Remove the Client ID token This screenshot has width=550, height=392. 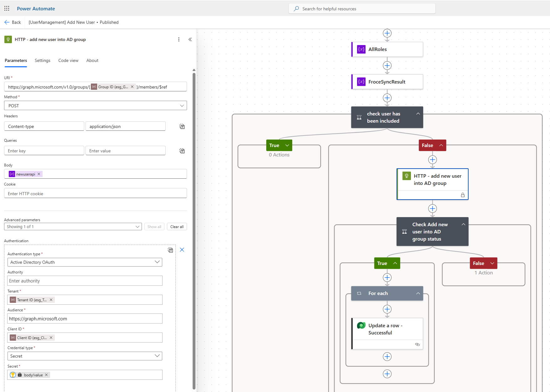(x=51, y=338)
